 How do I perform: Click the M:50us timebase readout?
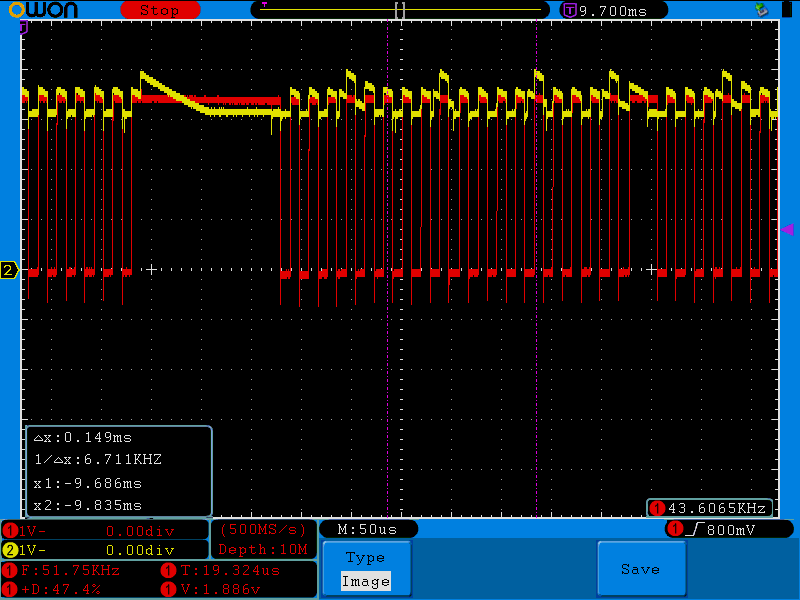(x=367, y=530)
